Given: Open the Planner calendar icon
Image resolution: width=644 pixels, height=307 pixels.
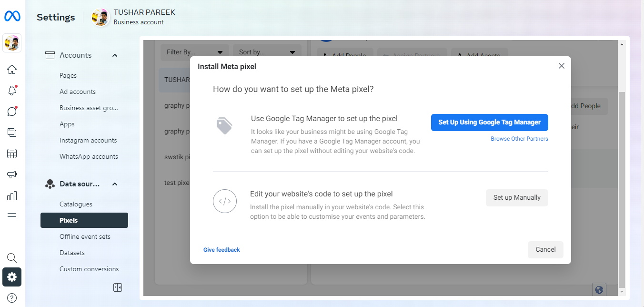Looking at the screenshot, I should 11,153.
